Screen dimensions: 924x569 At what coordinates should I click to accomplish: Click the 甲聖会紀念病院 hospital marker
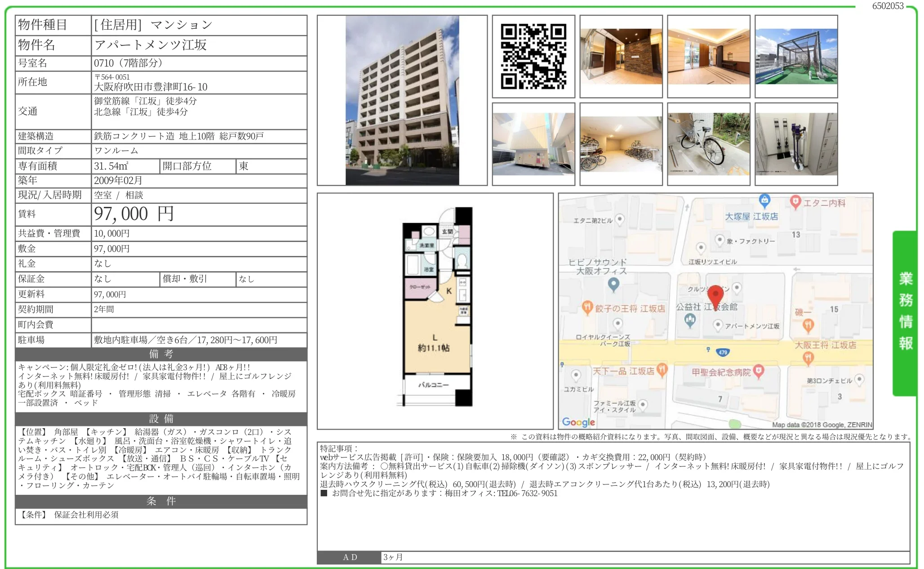(759, 371)
